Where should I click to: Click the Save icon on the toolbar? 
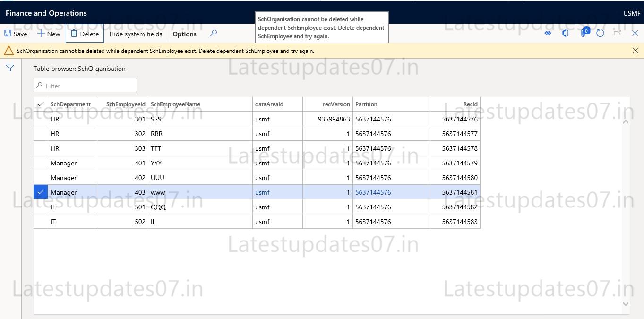click(16, 34)
